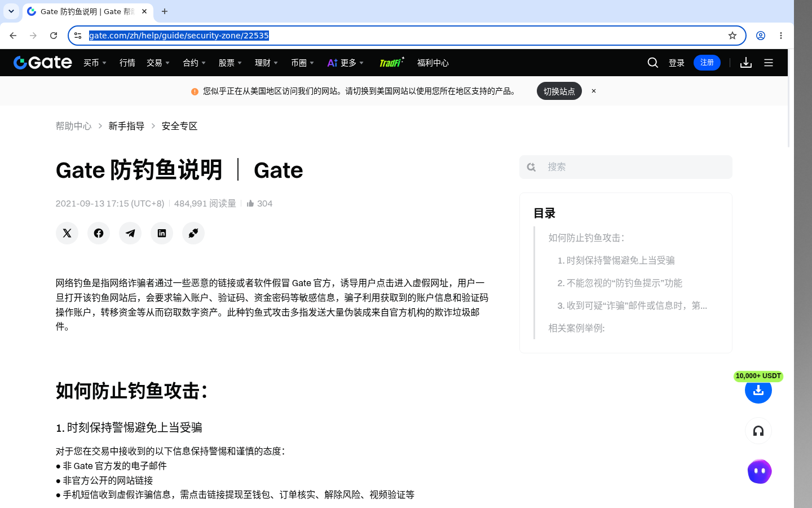This screenshot has width=812, height=508.
Task: Open the search magnifier in top navbar
Action: point(653,63)
